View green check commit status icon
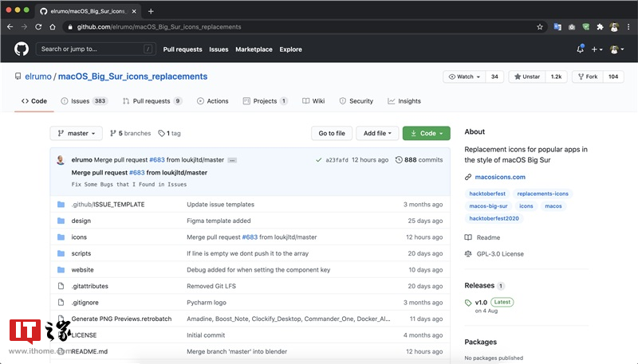The image size is (638, 364). 318,160
